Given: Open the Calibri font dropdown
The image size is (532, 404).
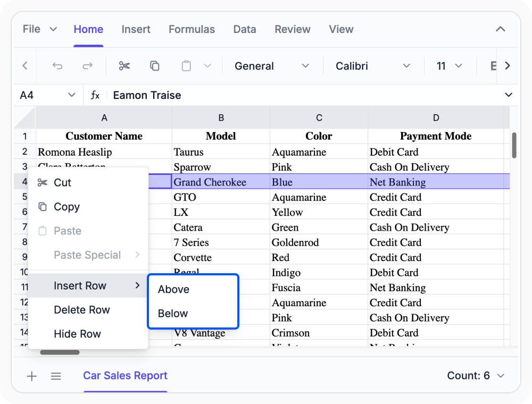Looking at the screenshot, I should [x=373, y=66].
